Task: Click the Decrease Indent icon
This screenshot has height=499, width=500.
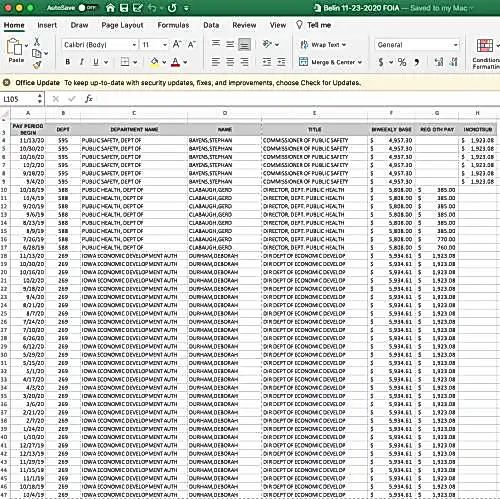Action: click(x=267, y=62)
